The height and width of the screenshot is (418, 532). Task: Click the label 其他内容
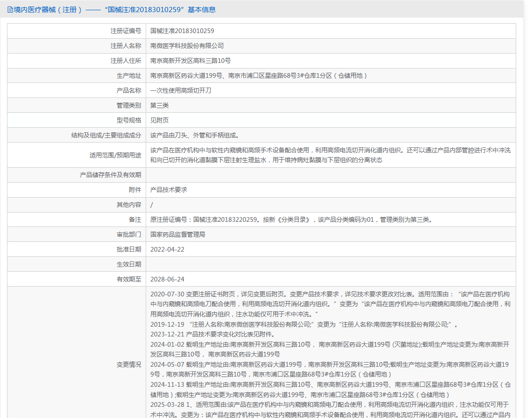tap(128, 205)
